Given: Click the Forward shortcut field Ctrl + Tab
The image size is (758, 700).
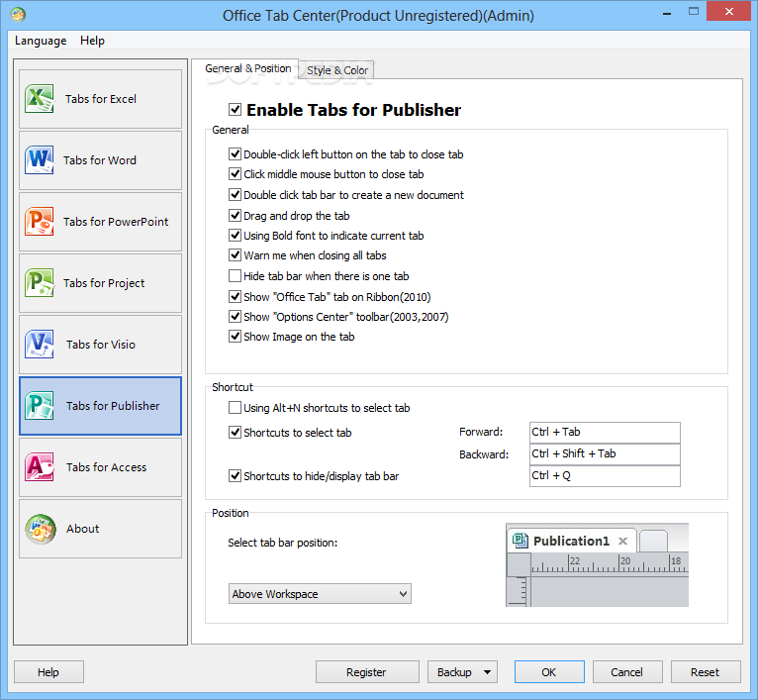Looking at the screenshot, I should coord(605,432).
